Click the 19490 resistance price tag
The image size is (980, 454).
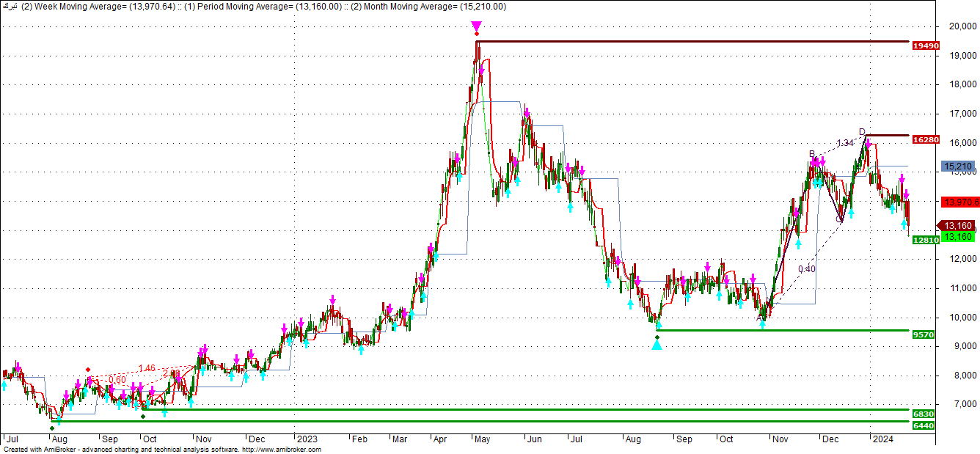point(926,45)
